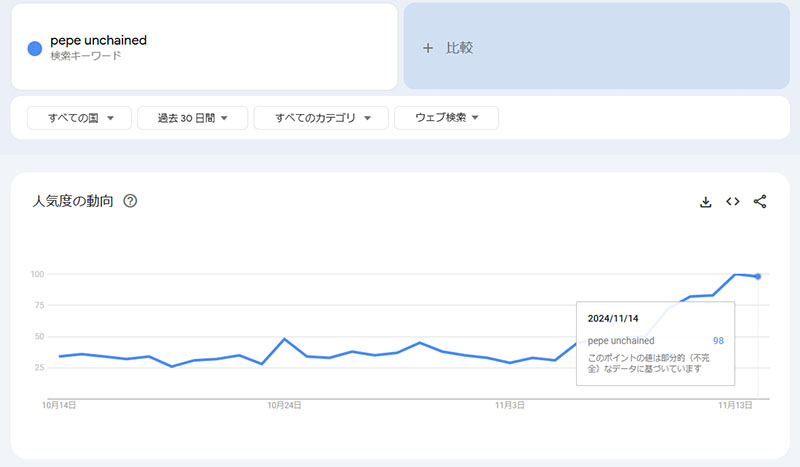Image resolution: width=800 pixels, height=467 pixels.
Task: Select the tooltip value 98
Action: coord(718,341)
